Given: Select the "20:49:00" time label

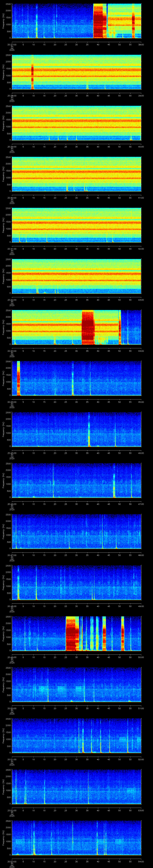Looking at the screenshot, I should [12, 657].
